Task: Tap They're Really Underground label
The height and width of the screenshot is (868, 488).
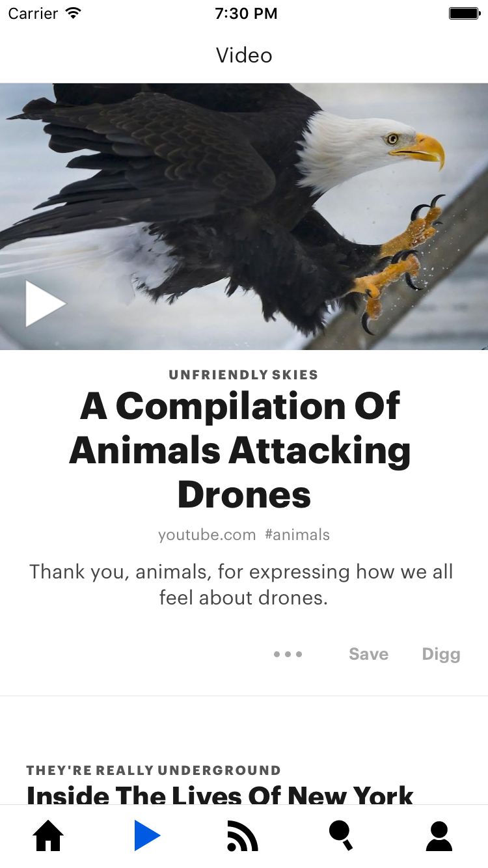Action: point(154,770)
